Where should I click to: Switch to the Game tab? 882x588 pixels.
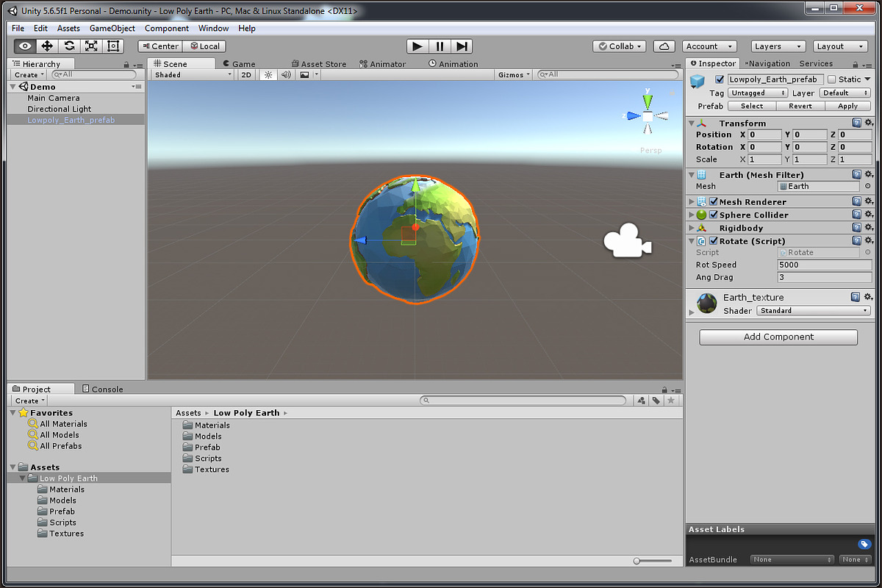(x=238, y=64)
